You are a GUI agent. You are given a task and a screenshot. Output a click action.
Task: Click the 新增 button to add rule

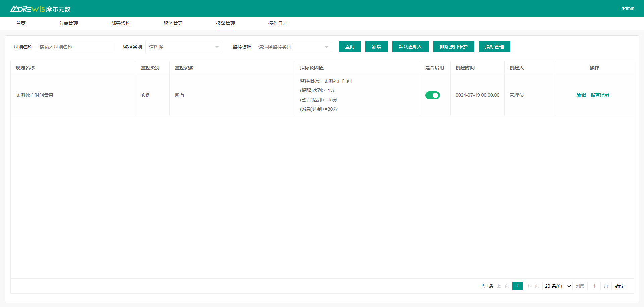click(376, 46)
